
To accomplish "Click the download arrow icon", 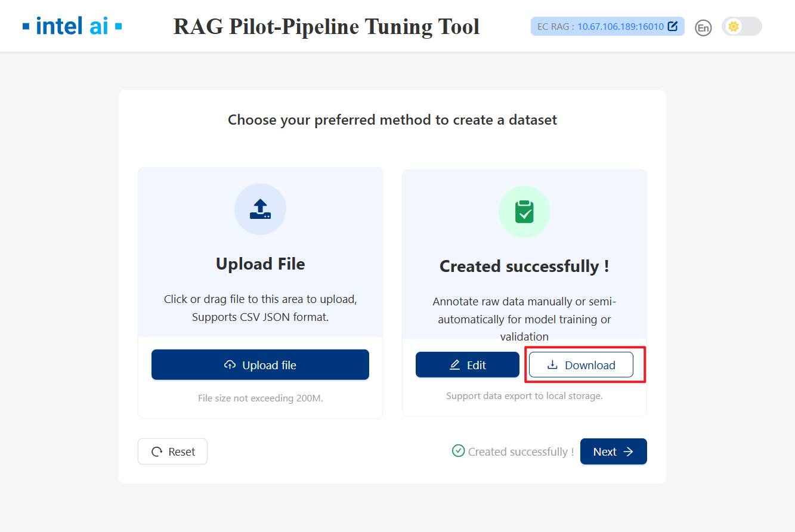I will pos(552,365).
